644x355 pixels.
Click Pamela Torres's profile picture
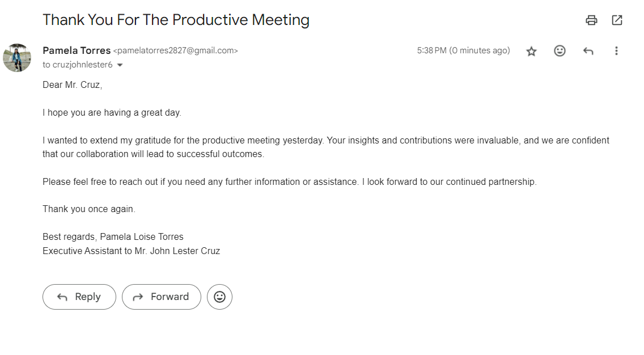[x=17, y=58]
